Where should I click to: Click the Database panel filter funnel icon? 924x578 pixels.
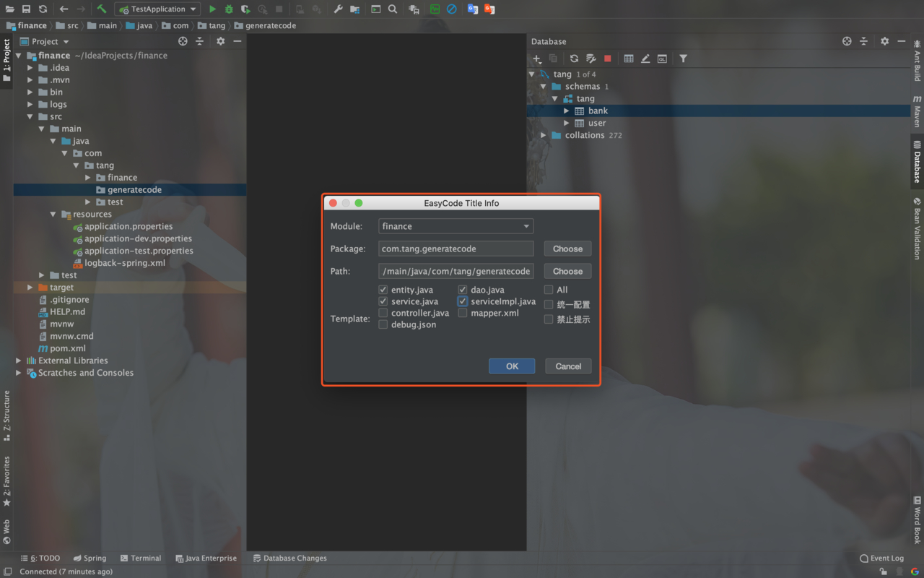click(683, 59)
